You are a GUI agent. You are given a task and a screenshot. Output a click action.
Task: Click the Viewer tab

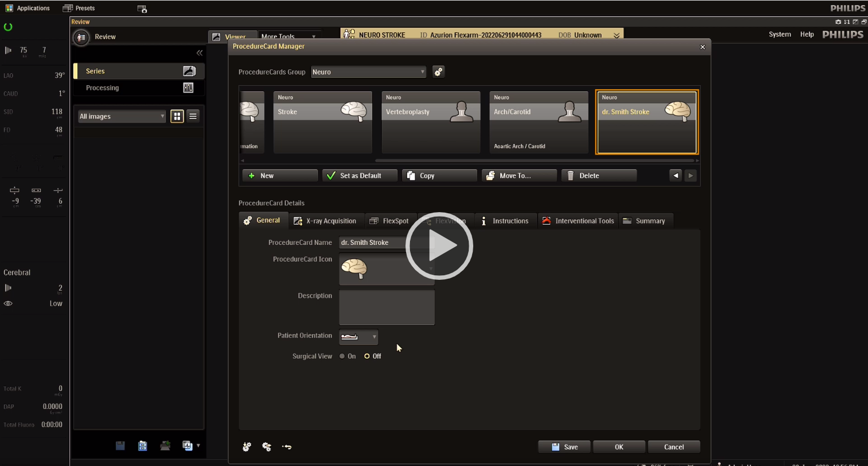233,37
